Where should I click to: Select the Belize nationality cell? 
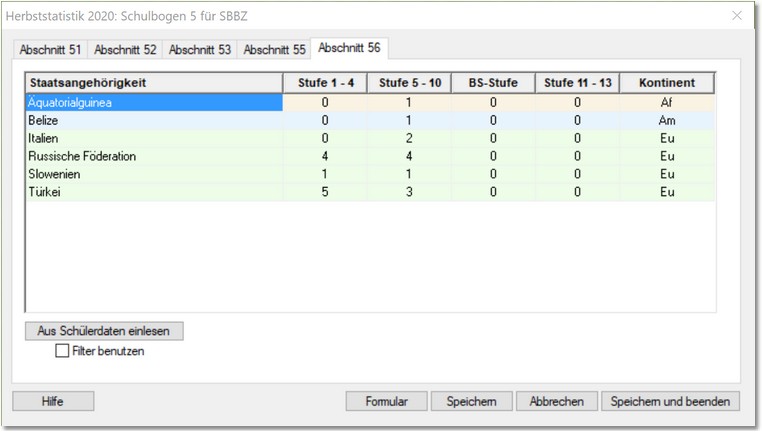(154, 120)
